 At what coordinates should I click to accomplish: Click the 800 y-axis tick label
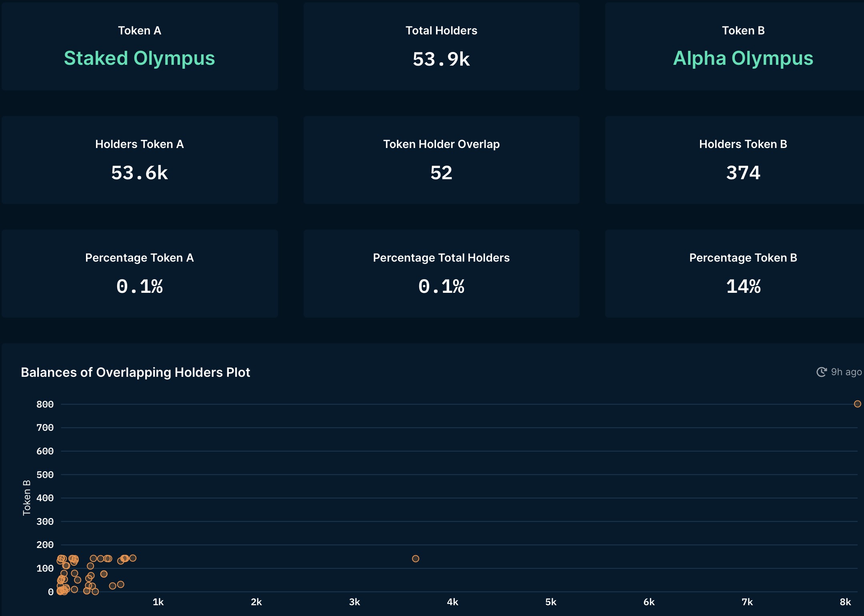point(45,404)
